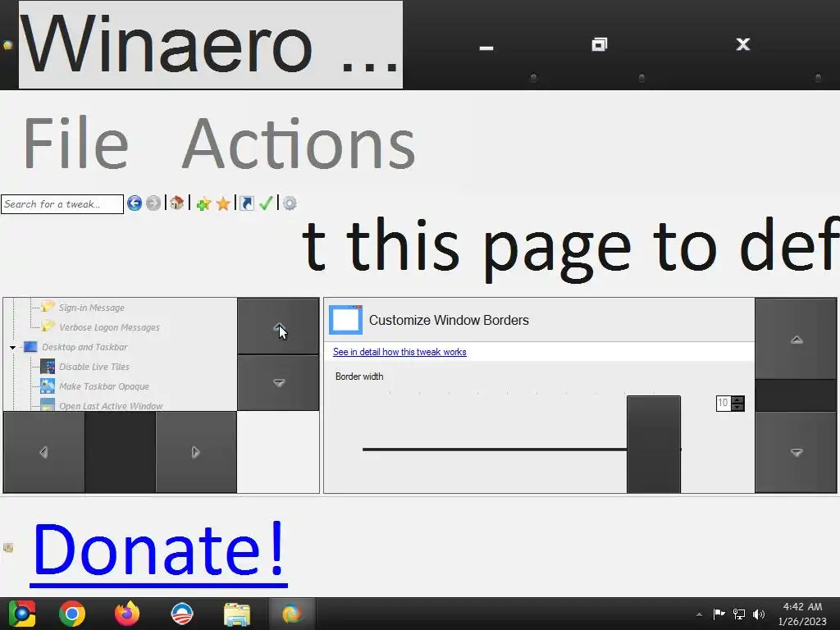Click the create shortcut arrow icon

[x=246, y=203]
